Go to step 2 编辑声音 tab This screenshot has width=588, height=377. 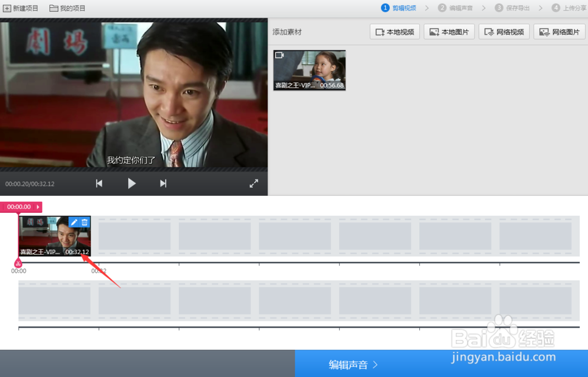coord(455,8)
